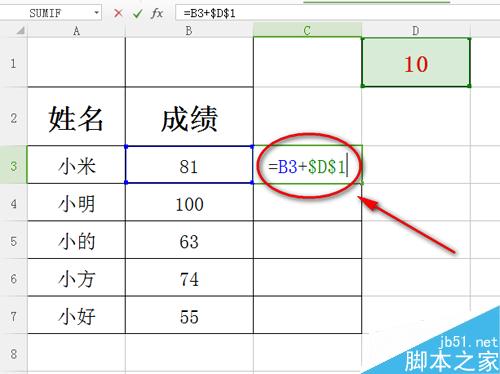Click empty cell B1
Image resolution: width=500 pixels, height=374 pixels.
click(x=189, y=62)
